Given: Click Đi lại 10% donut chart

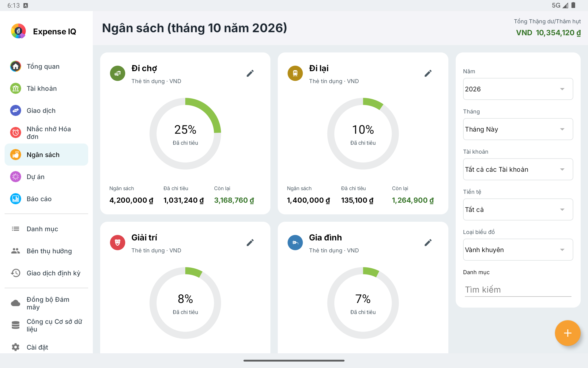Looking at the screenshot, I should tap(363, 134).
